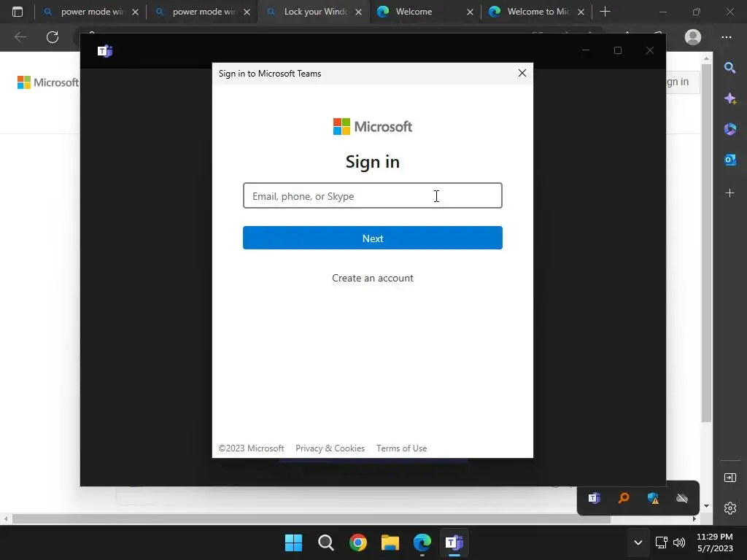
Task: Open File Explorer from the taskbar
Action: (390, 542)
